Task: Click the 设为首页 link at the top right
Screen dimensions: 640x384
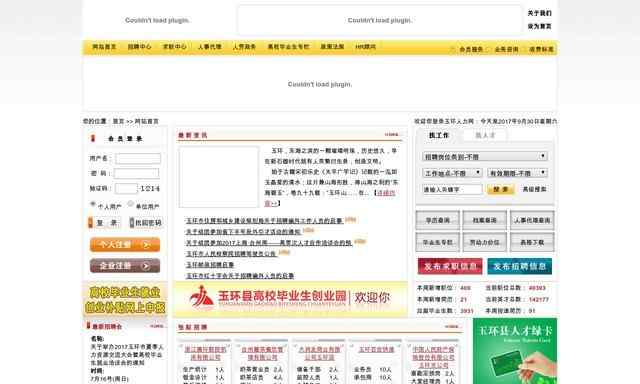Action: pos(539,26)
